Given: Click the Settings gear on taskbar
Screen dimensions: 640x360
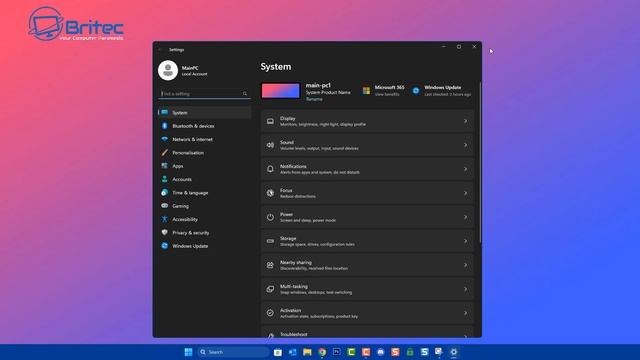Looking at the screenshot, I should 453,352.
